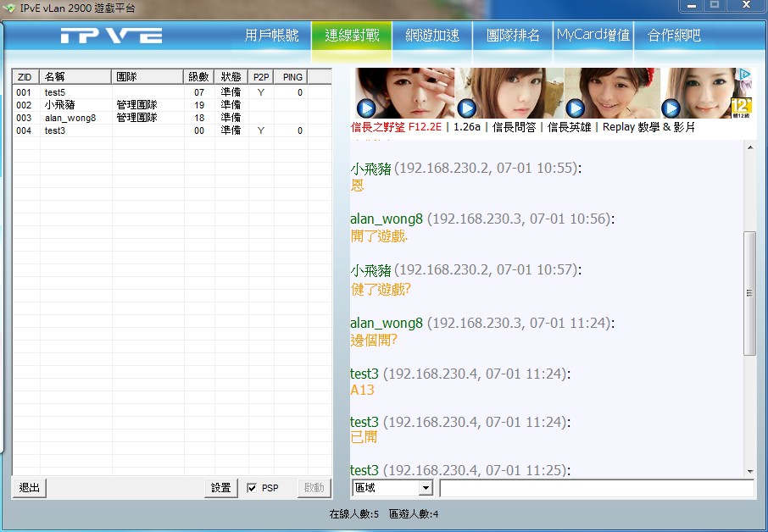This screenshot has height=532, width=768.
Task: Toggle the PSP checkbox
Action: click(252, 488)
